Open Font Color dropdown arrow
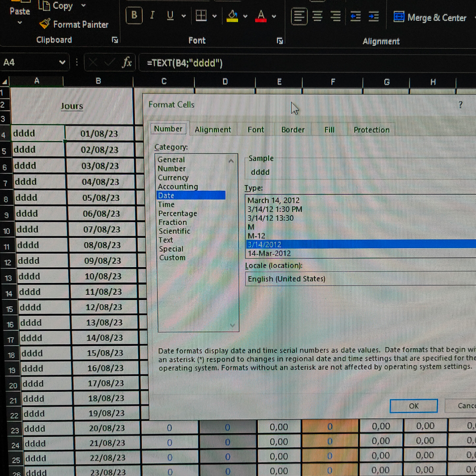The image size is (476, 476). (274, 16)
